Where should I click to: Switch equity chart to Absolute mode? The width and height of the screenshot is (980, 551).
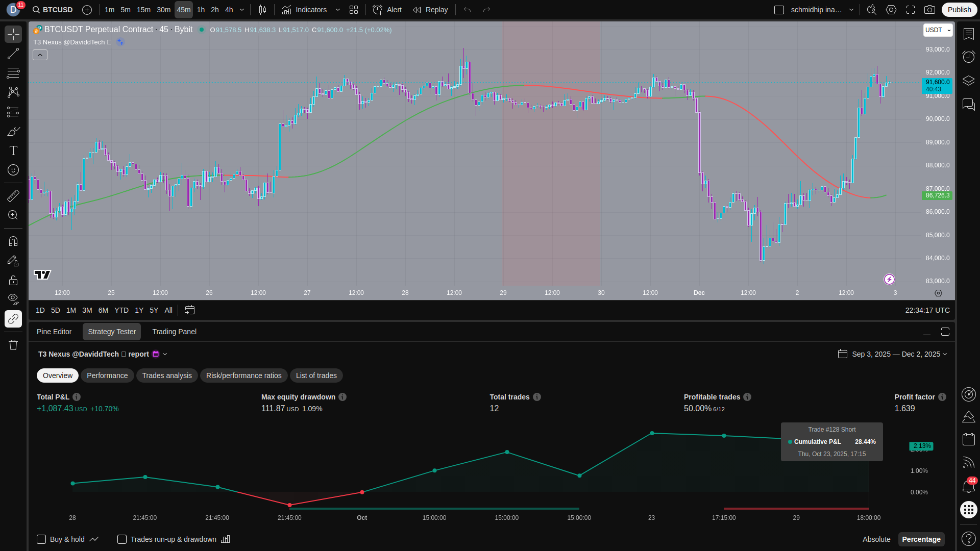[x=876, y=539]
